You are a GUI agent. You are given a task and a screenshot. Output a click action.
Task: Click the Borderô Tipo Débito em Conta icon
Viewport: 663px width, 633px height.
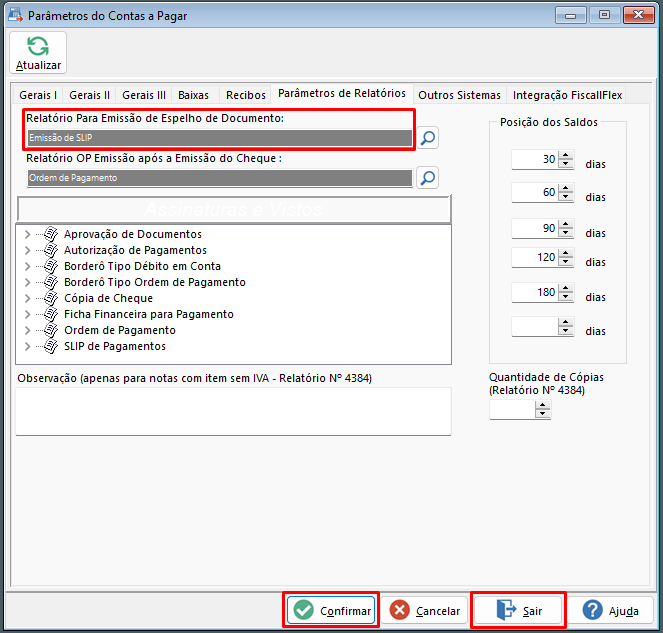51,266
